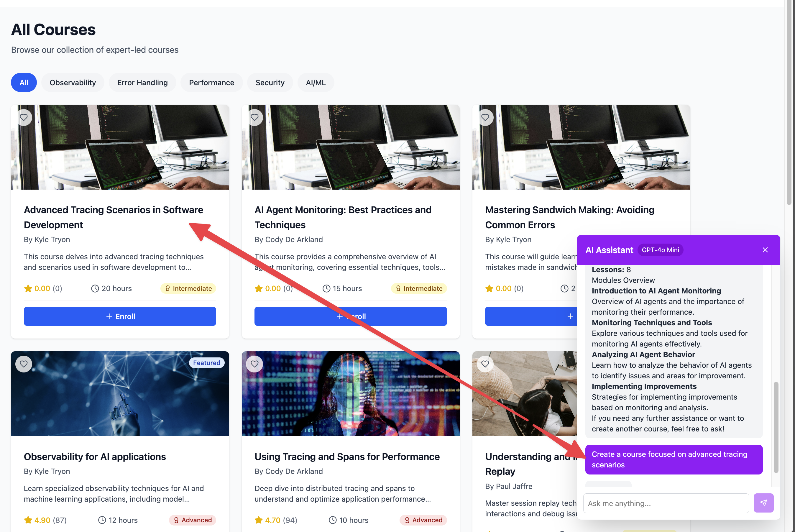Click 'By Cody De Arkland' under AI Agent Monitoring
The image size is (795, 532).
288,239
